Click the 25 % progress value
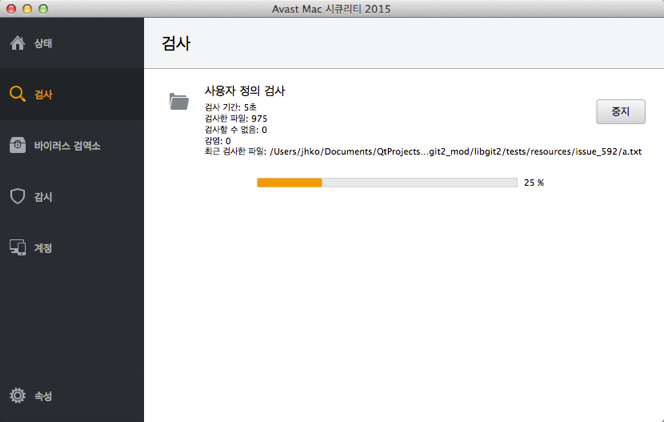This screenshot has height=422, width=664. coord(534,182)
